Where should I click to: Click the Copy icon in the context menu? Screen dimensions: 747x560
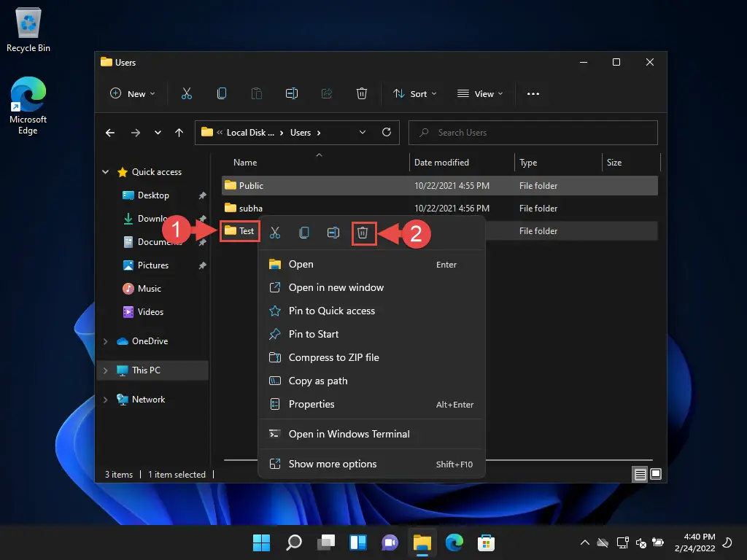304,233
